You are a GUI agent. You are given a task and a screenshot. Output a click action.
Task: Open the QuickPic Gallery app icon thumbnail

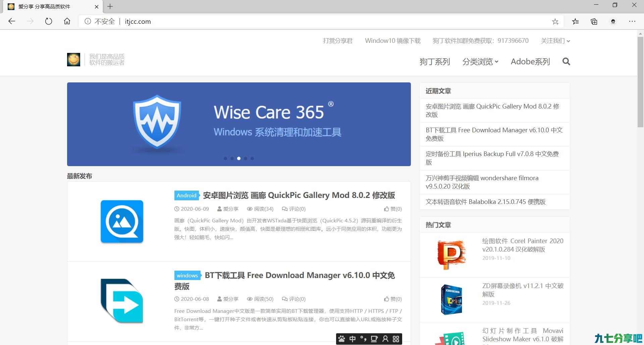coord(122,221)
